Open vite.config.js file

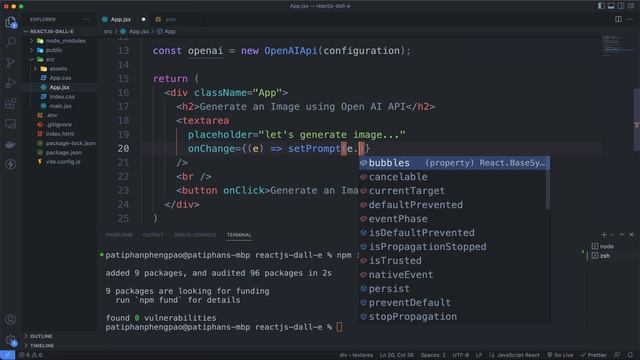pyautogui.click(x=62, y=162)
